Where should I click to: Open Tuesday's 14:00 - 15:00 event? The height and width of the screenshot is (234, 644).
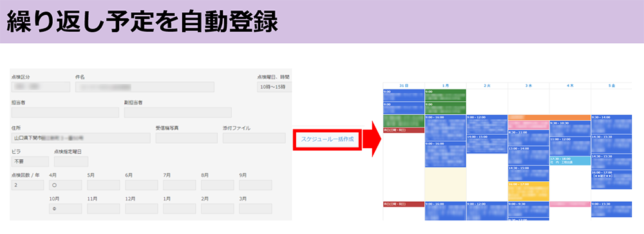point(487,144)
